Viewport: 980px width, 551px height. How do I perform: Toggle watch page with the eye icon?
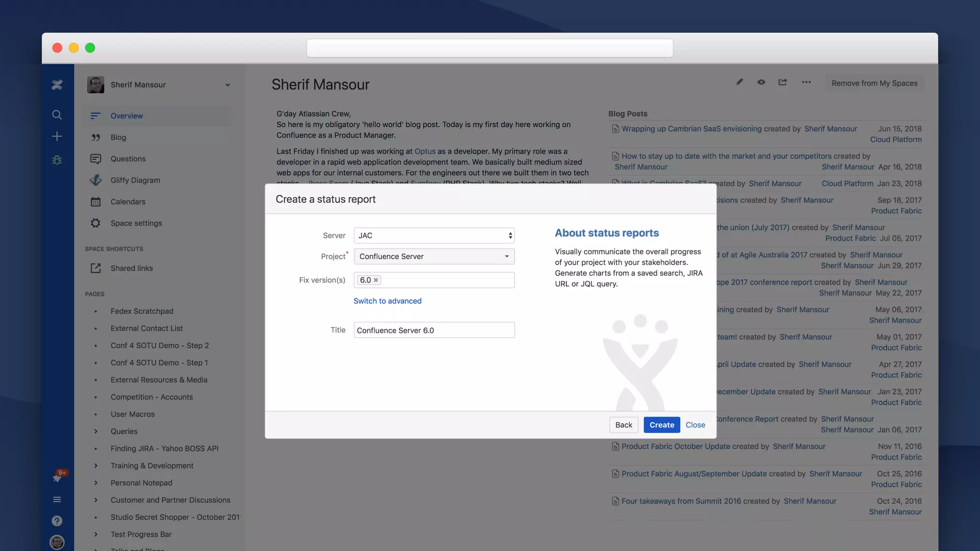point(761,82)
